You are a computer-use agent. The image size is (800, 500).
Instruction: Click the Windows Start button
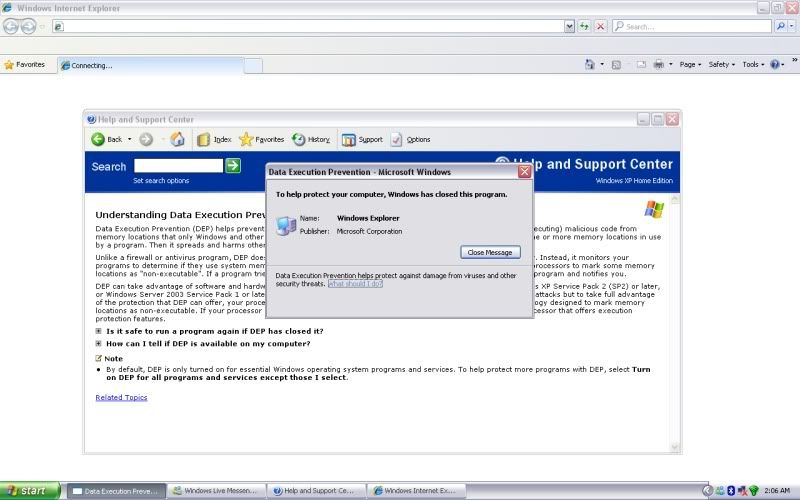30,491
